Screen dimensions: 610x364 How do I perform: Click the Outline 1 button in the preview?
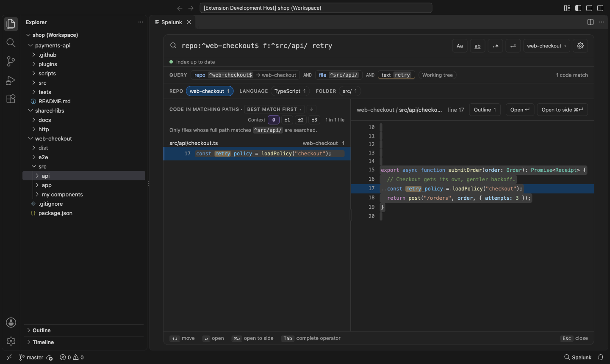click(485, 110)
